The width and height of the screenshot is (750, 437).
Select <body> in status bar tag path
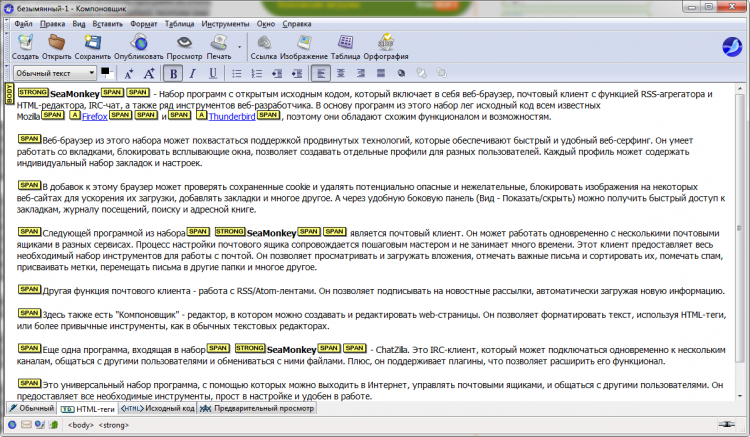[x=80, y=425]
